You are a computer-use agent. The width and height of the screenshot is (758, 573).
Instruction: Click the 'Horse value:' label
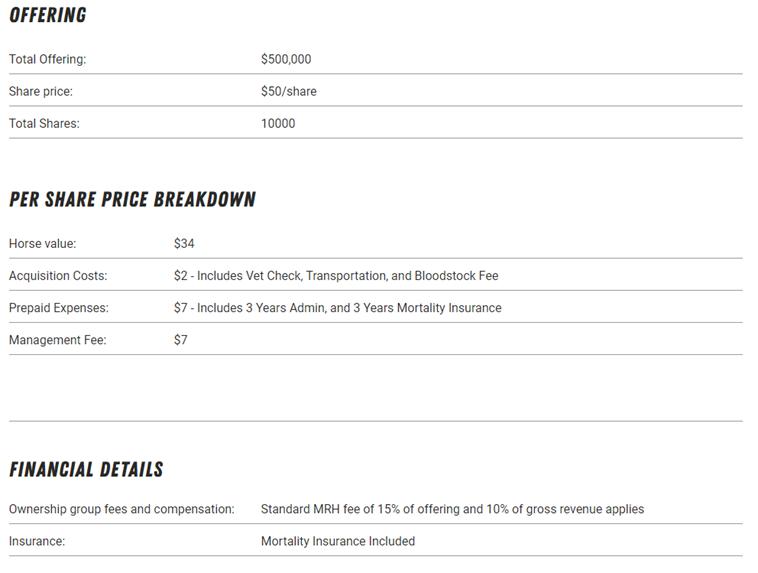(x=42, y=243)
